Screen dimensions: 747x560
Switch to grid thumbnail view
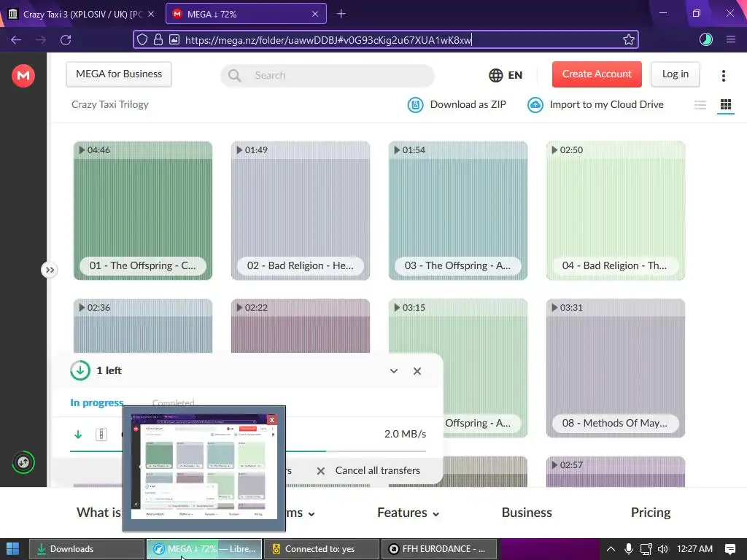pyautogui.click(x=726, y=105)
